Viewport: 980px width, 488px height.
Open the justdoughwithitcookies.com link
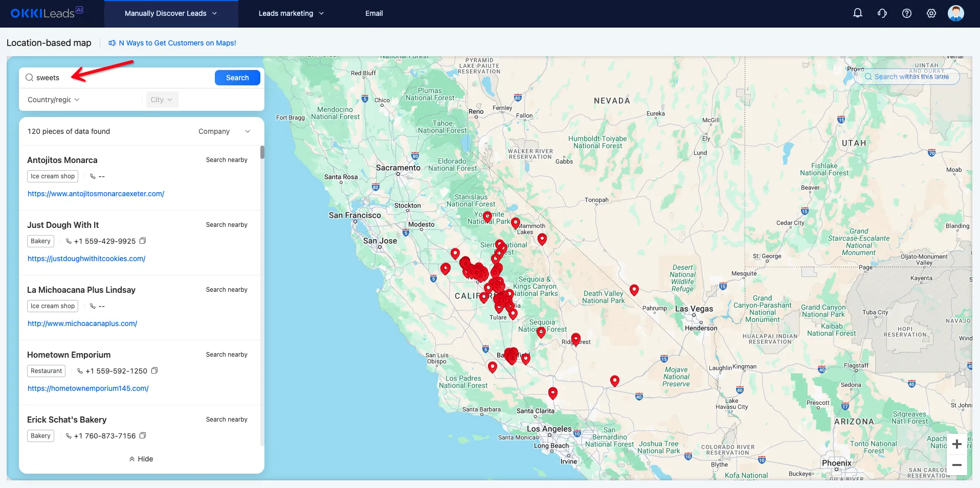[x=86, y=259]
